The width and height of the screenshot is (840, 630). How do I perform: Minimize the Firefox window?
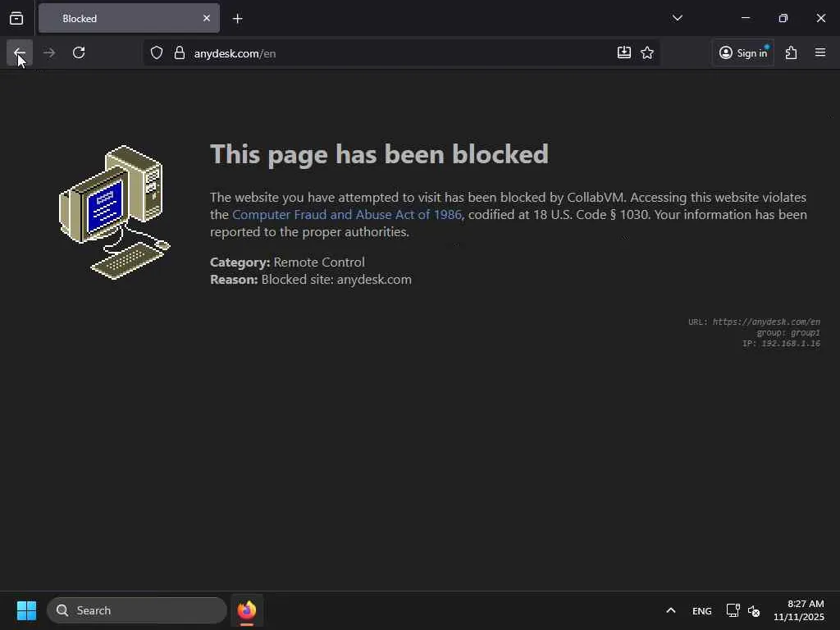pyautogui.click(x=745, y=18)
